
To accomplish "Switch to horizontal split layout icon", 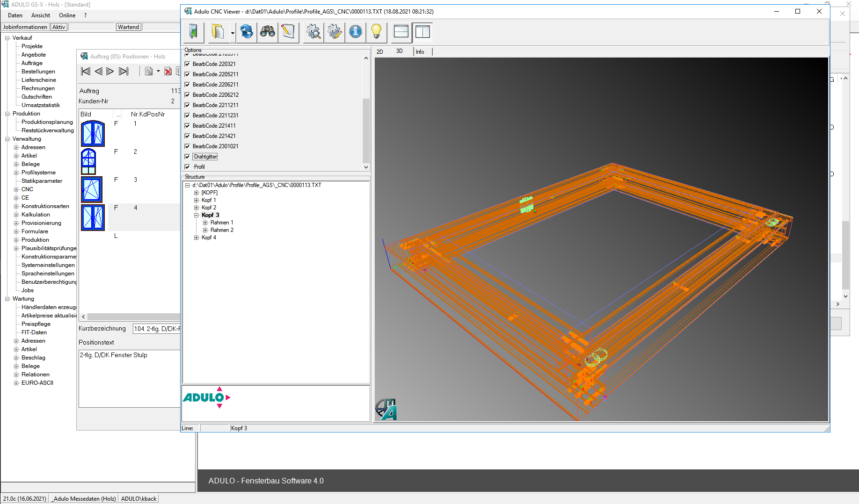I will pos(401,32).
